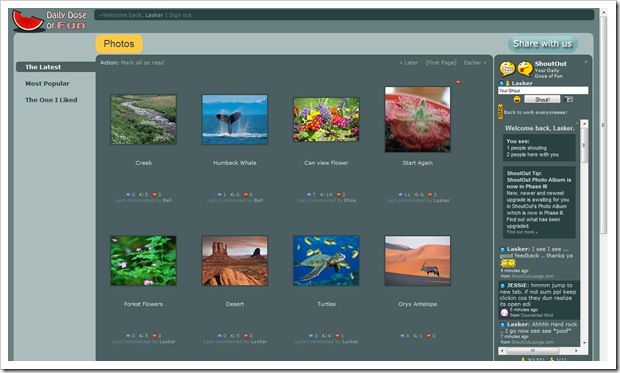Click the Share with us button
This screenshot has width=620, height=373.
(542, 44)
